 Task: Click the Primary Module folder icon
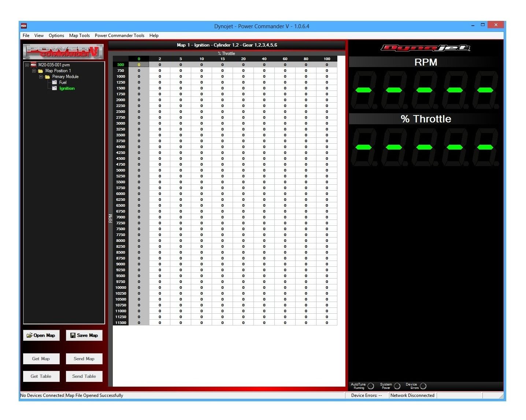(x=48, y=77)
